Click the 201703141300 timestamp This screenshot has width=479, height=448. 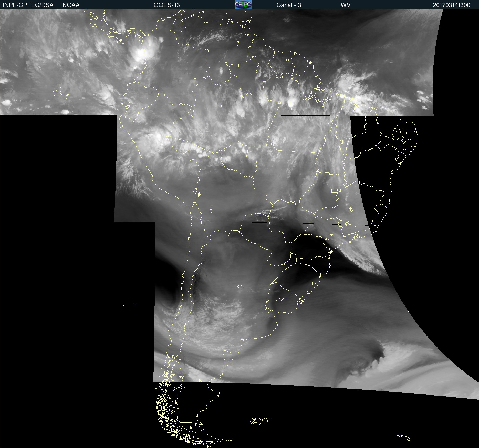[x=451, y=5]
